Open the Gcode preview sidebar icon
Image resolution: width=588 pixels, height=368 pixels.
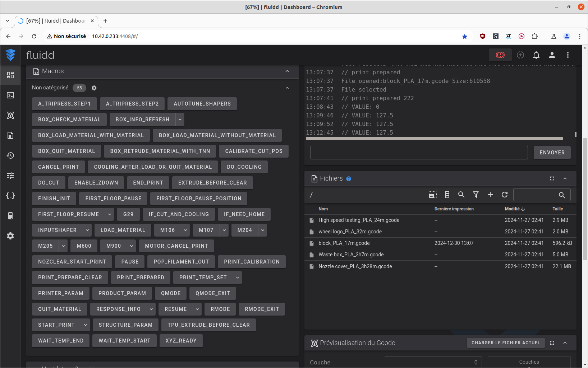click(x=10, y=115)
